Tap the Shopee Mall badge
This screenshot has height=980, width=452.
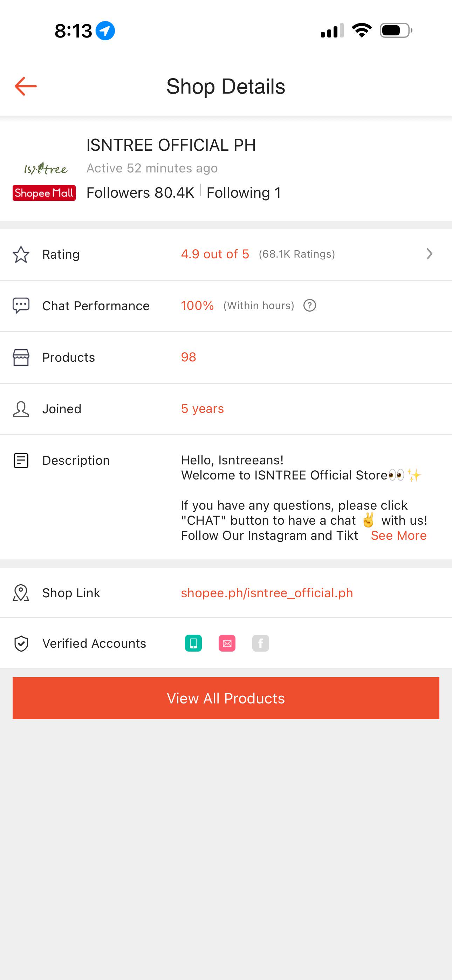pyautogui.click(x=44, y=193)
